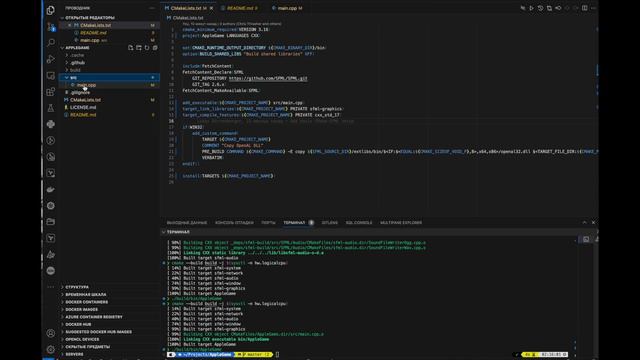Image resolution: width=640 pixels, height=360 pixels.
Task: Open the Search view in activity bar
Action: pos(51,42)
